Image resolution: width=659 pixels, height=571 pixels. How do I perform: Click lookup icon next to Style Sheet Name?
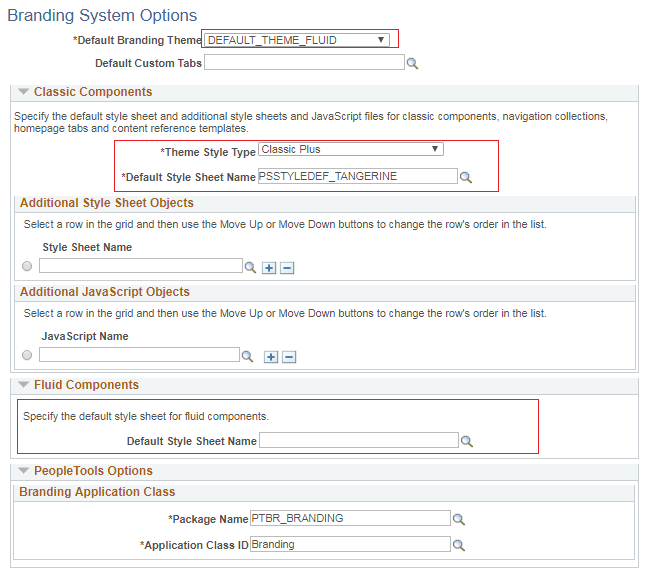(251, 267)
